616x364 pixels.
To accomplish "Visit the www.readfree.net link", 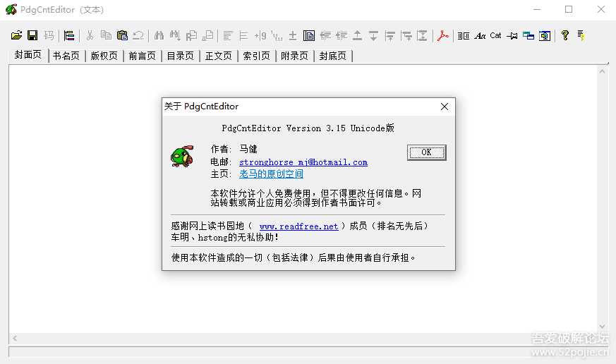I will pyautogui.click(x=298, y=226).
